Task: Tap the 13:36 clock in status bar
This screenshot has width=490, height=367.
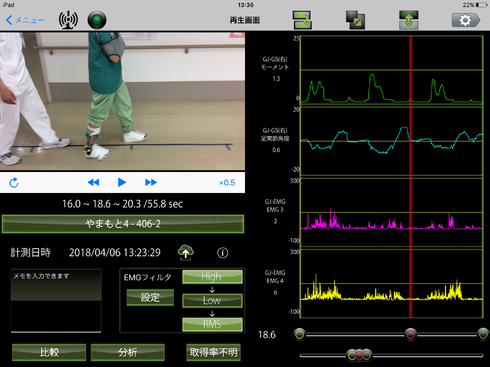Action: 246,5
